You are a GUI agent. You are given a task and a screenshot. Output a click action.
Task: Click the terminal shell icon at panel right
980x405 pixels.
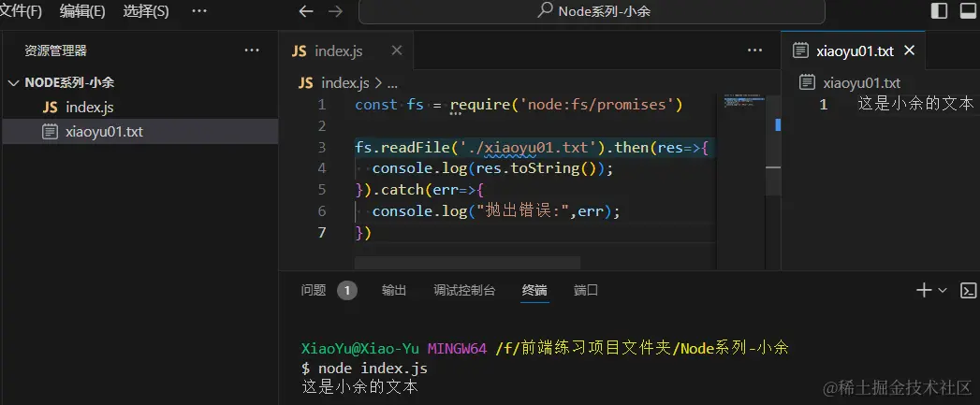969,291
